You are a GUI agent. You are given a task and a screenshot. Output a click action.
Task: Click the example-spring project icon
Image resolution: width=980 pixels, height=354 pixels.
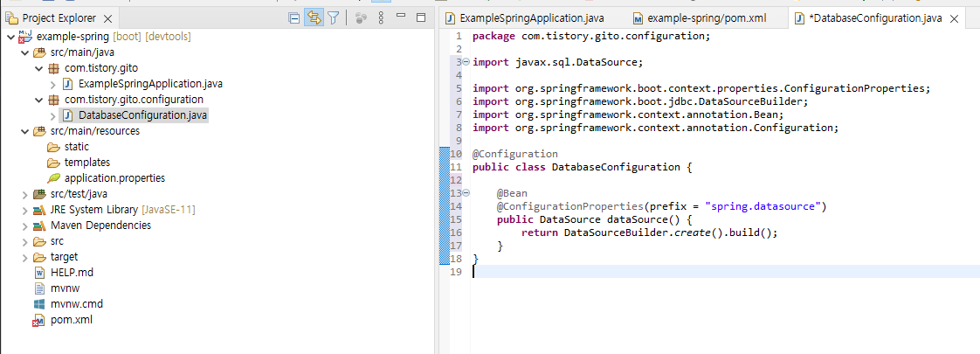point(25,37)
